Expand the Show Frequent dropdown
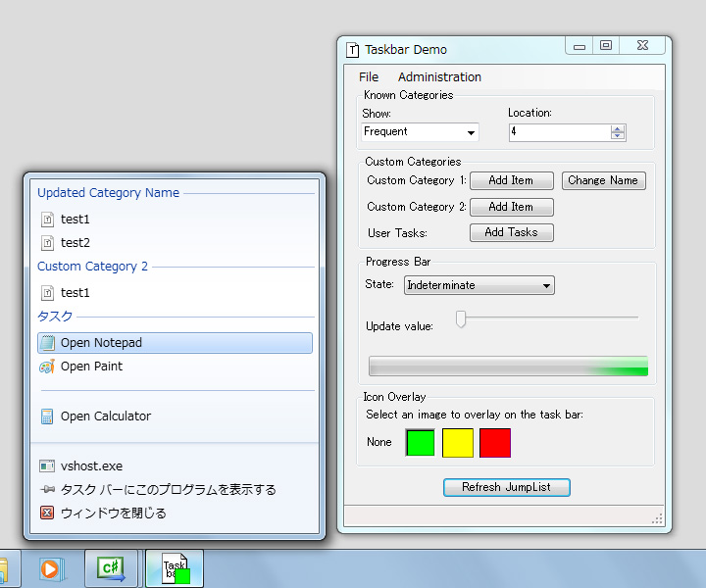Viewport: 706px width, 588px height. [471, 132]
